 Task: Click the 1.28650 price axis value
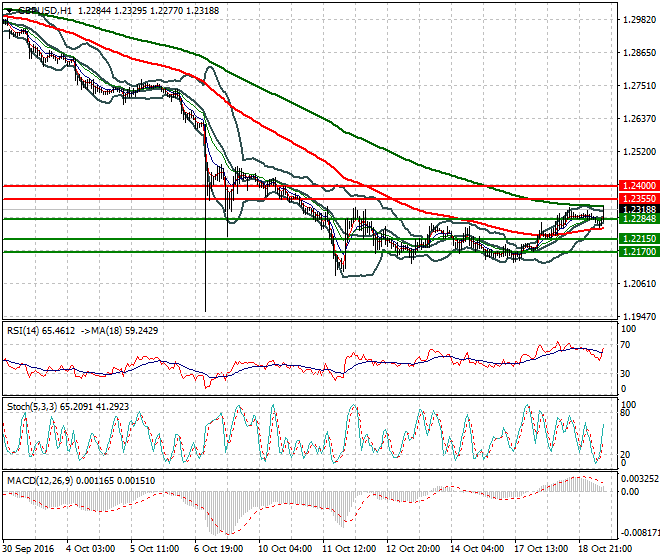[639, 53]
